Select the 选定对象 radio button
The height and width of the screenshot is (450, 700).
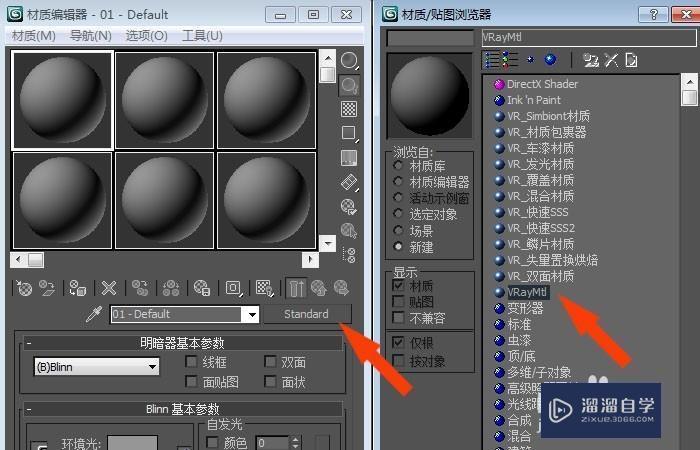click(x=398, y=214)
